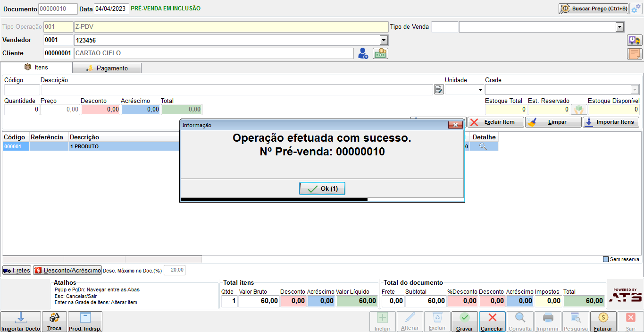This screenshot has width=644, height=332.
Task: Click the Data field showing 04/04/2023
Action: tap(111, 9)
